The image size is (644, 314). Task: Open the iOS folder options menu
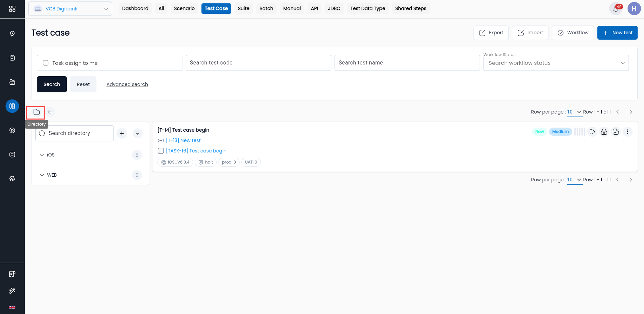click(137, 155)
